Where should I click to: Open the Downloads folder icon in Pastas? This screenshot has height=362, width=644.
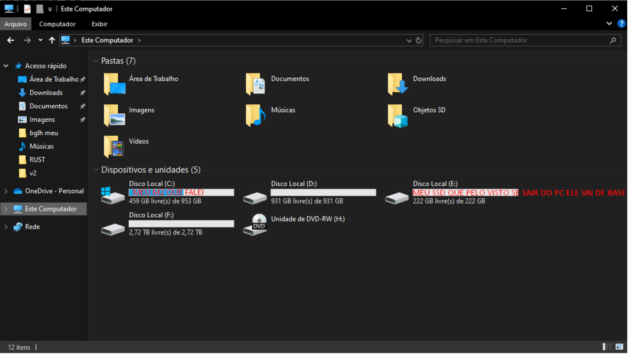coord(398,84)
